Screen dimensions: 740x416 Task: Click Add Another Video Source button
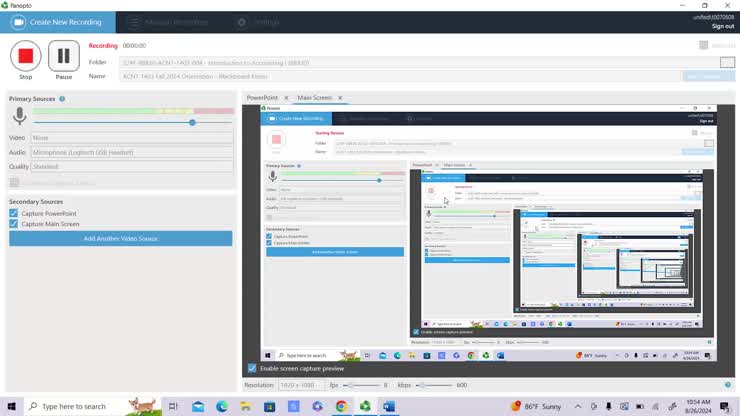click(120, 239)
